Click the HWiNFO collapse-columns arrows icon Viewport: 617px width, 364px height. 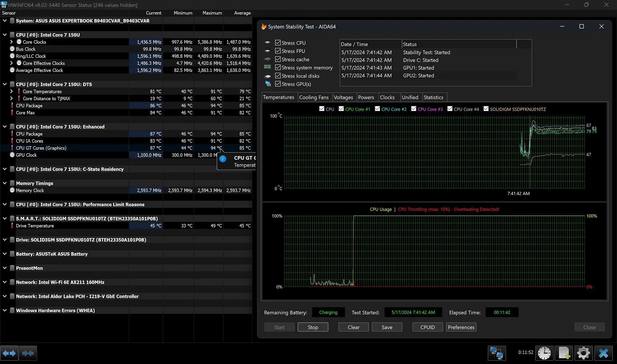pos(28,353)
